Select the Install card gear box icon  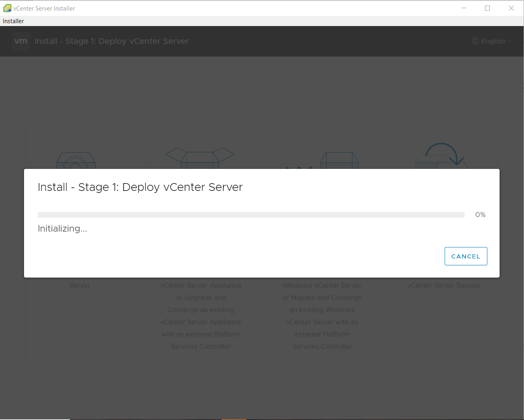pos(76,160)
